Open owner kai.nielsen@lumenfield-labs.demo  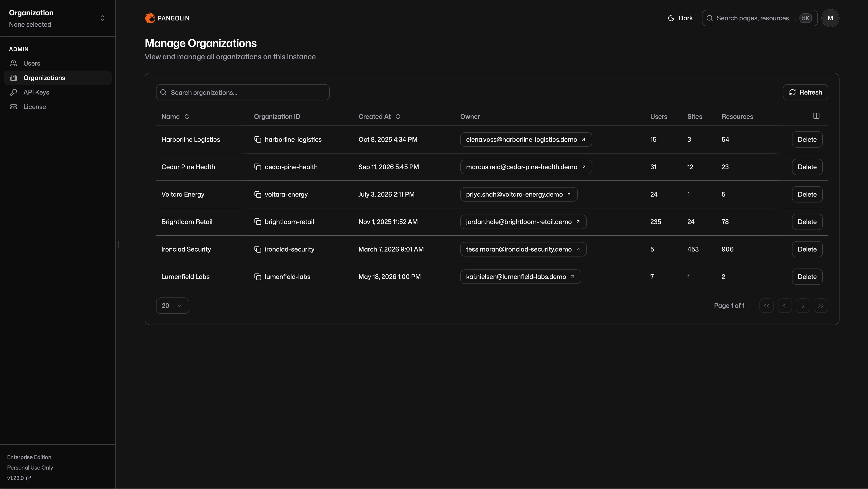pos(521,277)
